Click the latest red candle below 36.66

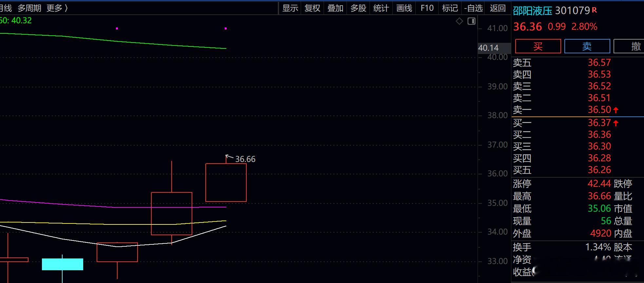[x=226, y=183]
